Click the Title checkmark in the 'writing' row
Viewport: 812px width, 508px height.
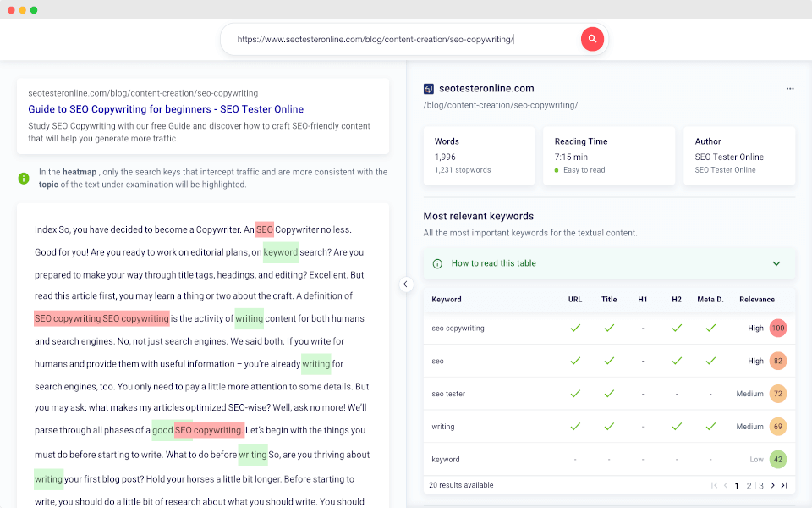609,427
